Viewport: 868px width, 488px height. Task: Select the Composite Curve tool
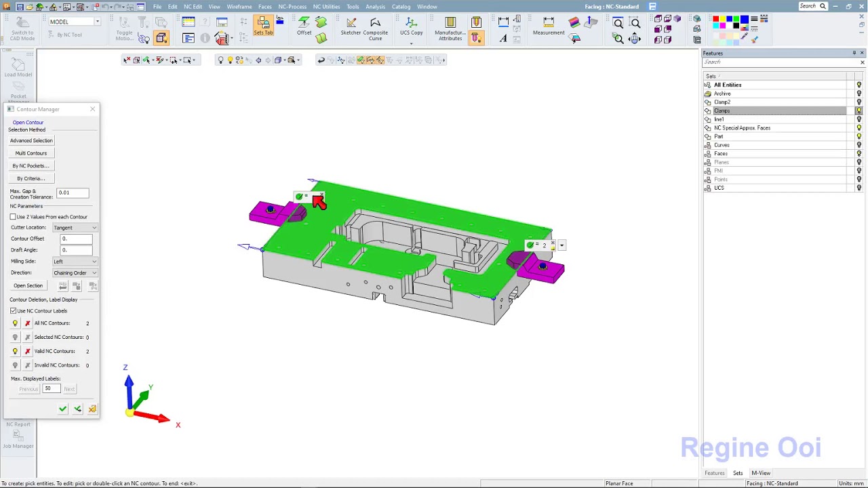(375, 29)
